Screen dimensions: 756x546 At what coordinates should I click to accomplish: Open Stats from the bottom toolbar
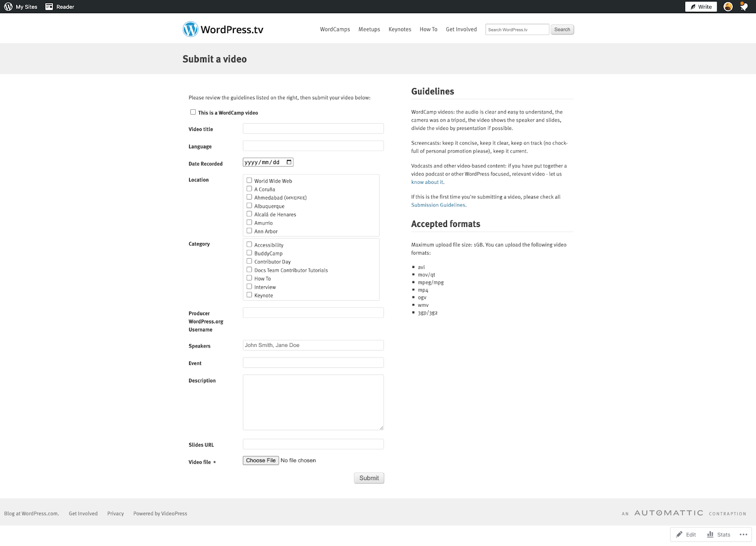coord(719,534)
